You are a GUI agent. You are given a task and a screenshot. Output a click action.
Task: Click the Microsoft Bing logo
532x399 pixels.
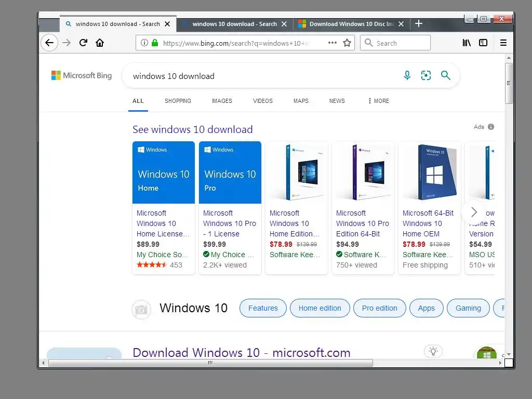pos(82,75)
